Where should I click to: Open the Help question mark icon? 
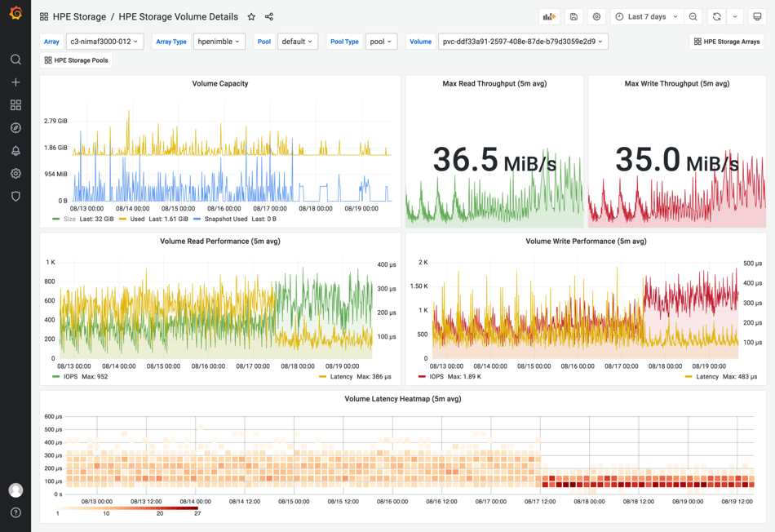(x=15, y=512)
